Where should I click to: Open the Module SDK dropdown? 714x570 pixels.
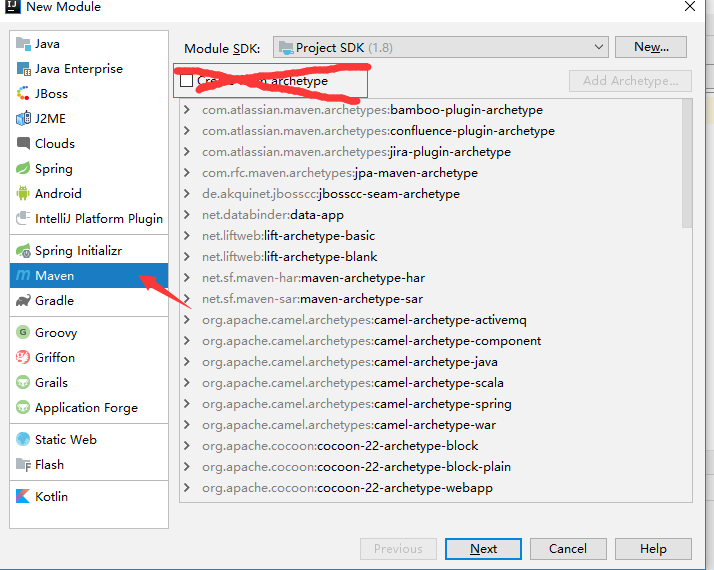click(x=440, y=47)
